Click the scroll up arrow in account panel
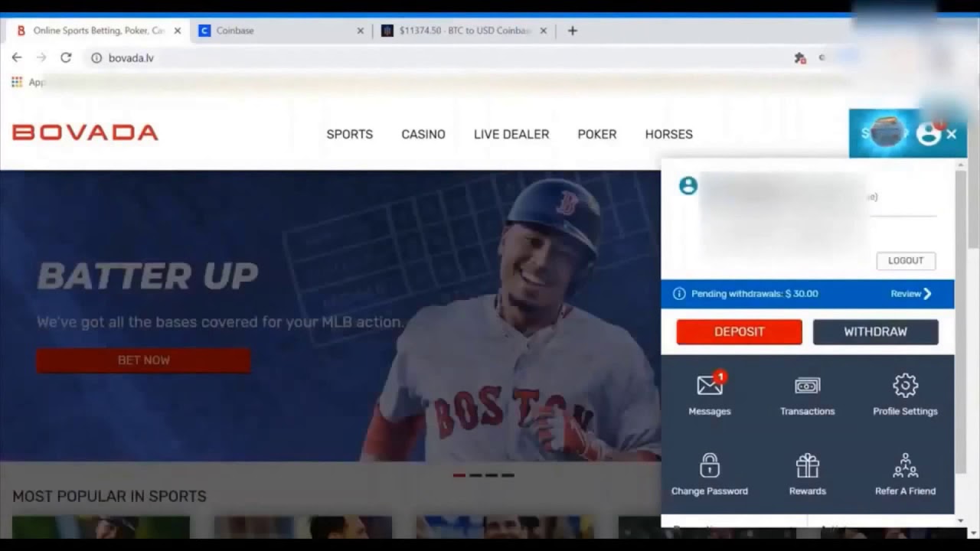Screen dimensions: 980x551 click(x=961, y=165)
